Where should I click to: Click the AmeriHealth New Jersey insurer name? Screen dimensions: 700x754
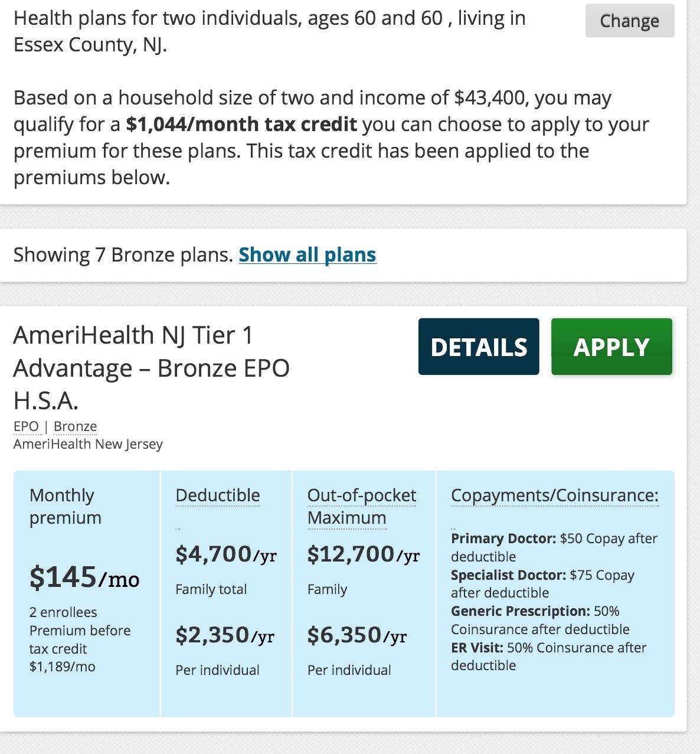[x=88, y=444]
